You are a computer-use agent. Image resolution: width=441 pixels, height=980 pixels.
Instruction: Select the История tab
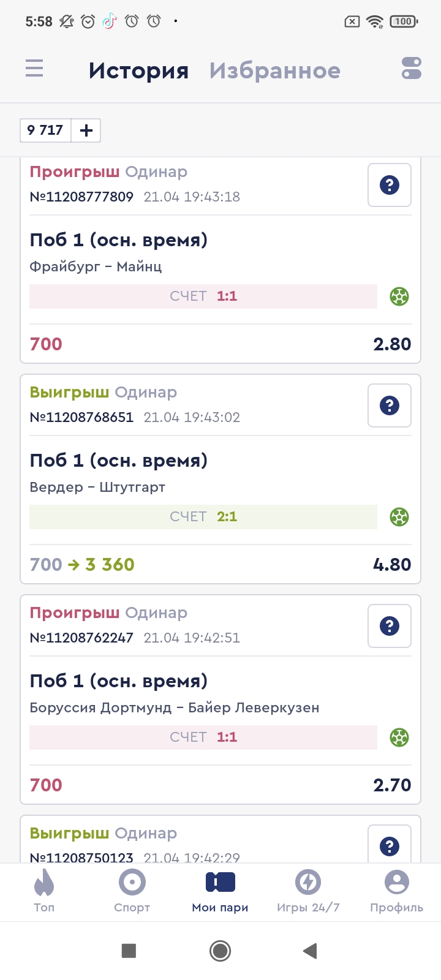tap(138, 71)
